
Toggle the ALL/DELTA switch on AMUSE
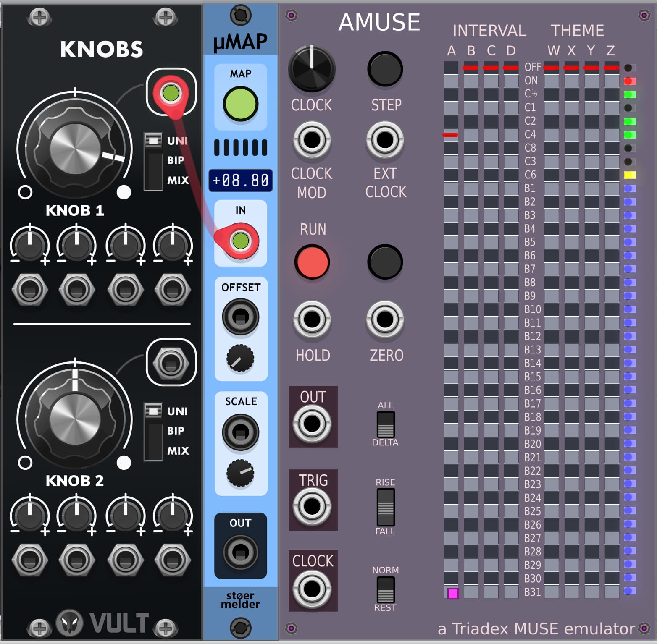click(x=385, y=424)
